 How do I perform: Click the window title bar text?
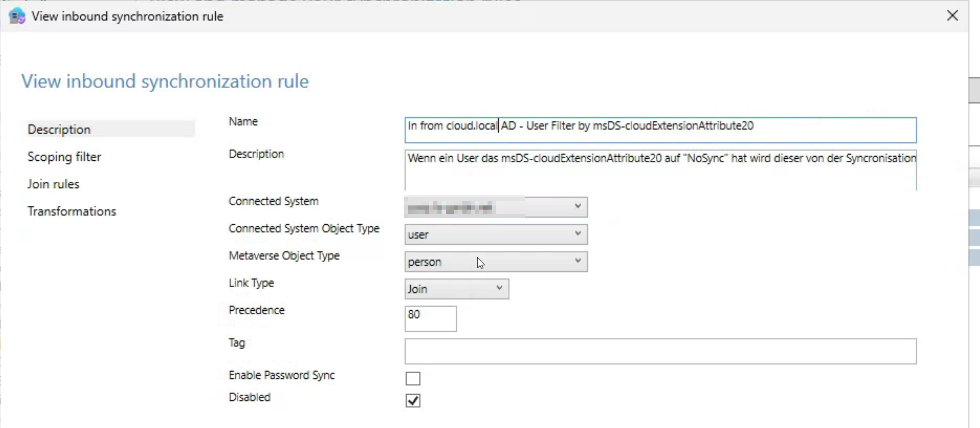point(127,16)
